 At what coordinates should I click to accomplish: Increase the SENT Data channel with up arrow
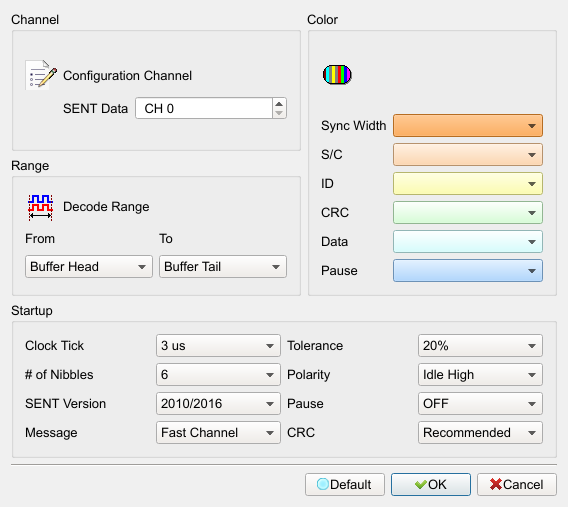point(279,104)
